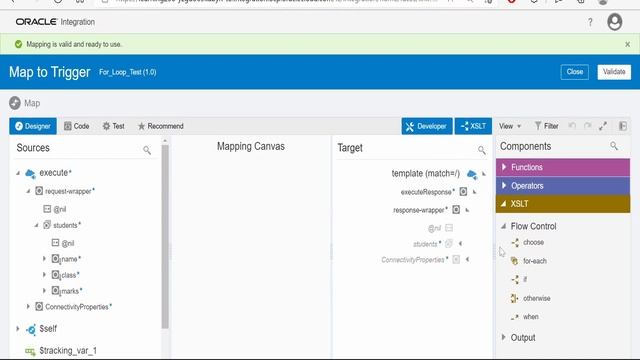
Task: Collapse the execute source node
Action: tap(18, 173)
